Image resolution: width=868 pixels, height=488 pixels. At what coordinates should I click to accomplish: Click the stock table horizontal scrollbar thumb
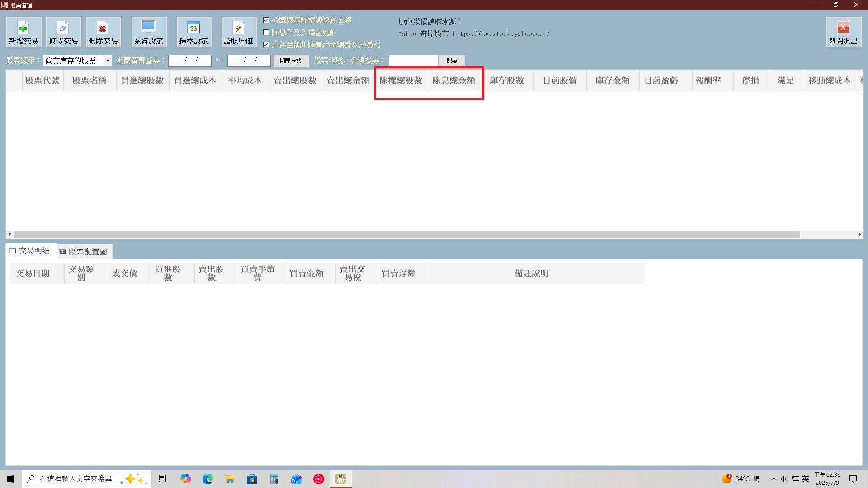point(407,235)
